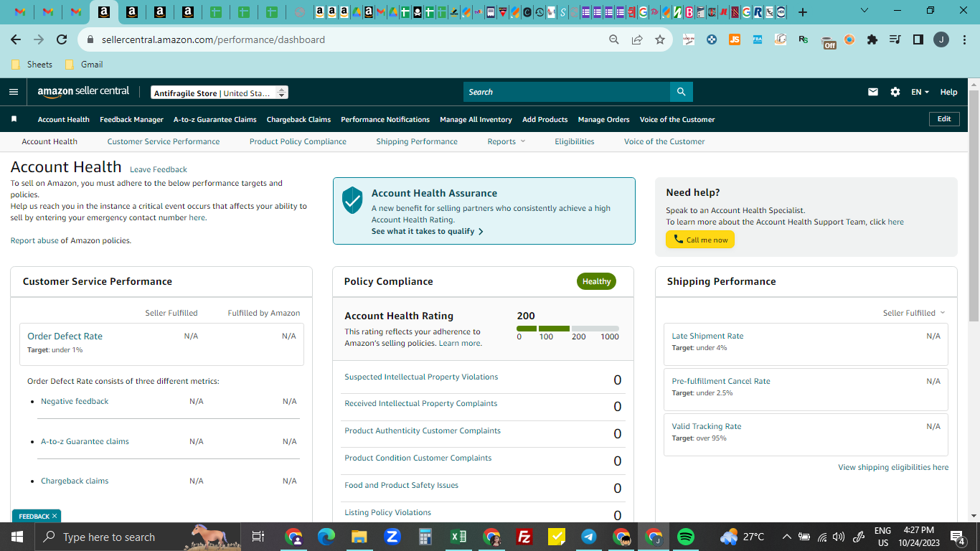
Task: Open Excel from the taskbar
Action: (x=458, y=537)
